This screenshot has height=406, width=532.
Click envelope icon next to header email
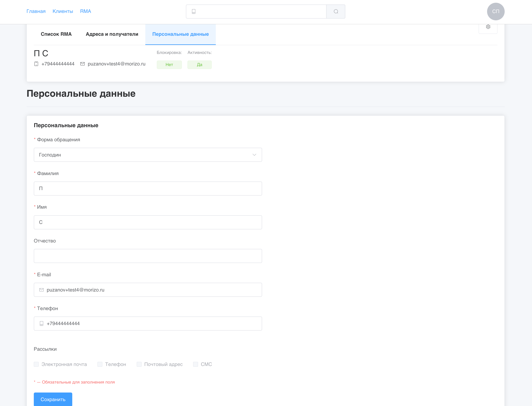(x=82, y=64)
